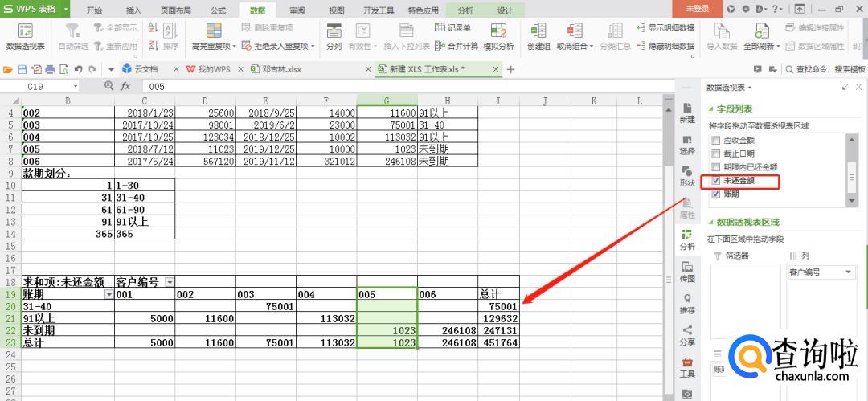Click the search box 查找命令、搜索模板
Viewport: 868px width, 401px height.
(x=825, y=69)
